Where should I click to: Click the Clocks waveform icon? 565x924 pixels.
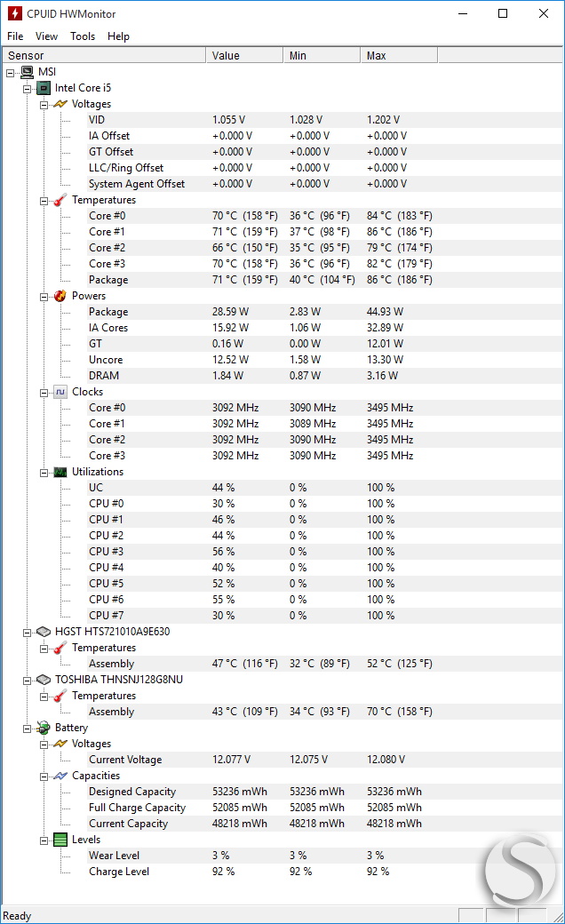coord(60,392)
